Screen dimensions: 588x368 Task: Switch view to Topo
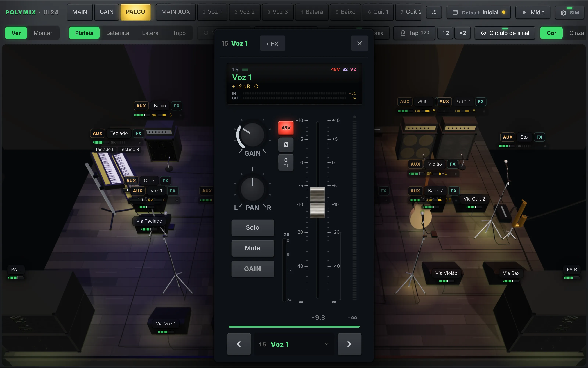[179, 33]
